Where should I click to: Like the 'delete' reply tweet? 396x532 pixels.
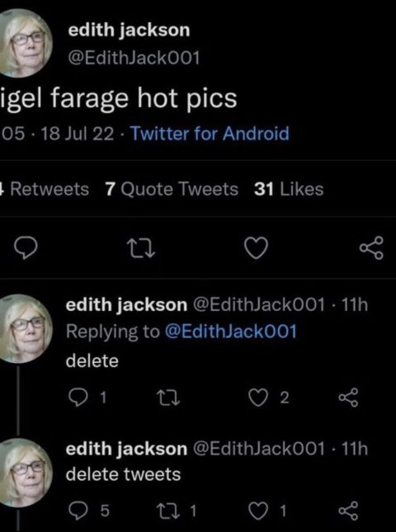[269, 398]
